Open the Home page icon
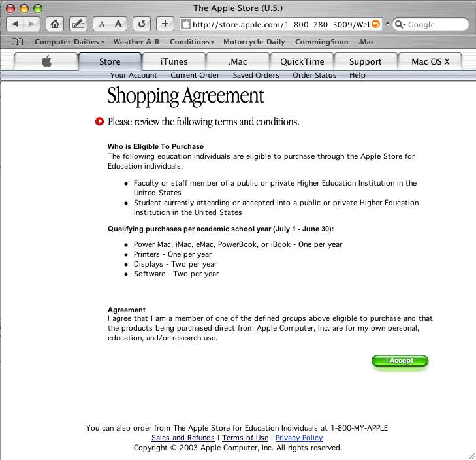The width and height of the screenshot is (476, 460). [x=55, y=24]
